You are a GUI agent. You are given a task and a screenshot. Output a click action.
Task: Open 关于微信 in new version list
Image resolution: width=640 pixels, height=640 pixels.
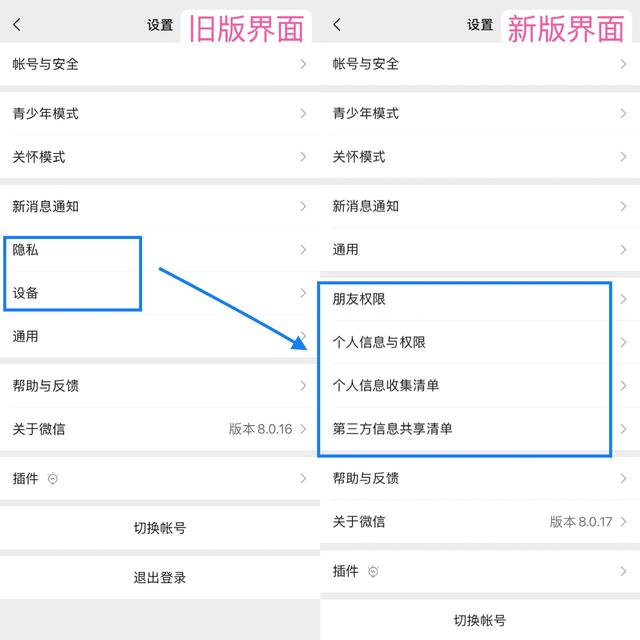480,522
